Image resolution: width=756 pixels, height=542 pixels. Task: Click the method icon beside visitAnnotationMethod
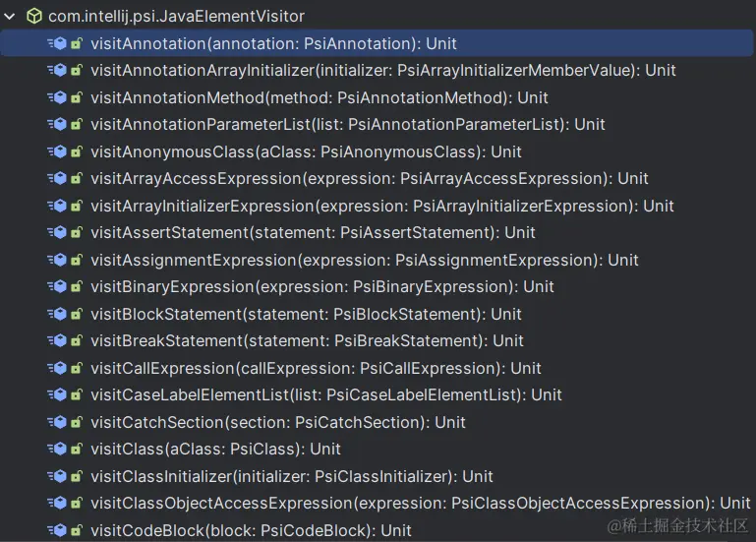(57, 98)
